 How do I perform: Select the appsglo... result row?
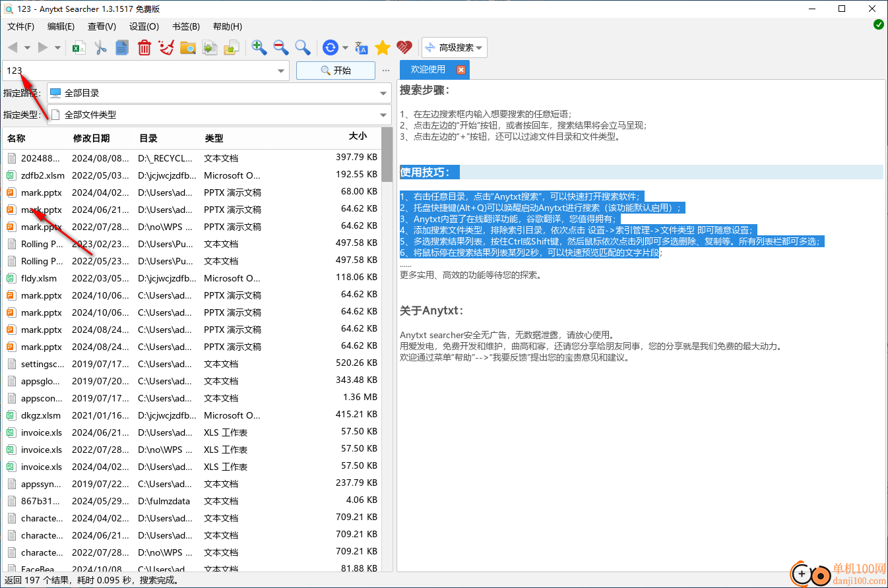[x=192, y=381]
